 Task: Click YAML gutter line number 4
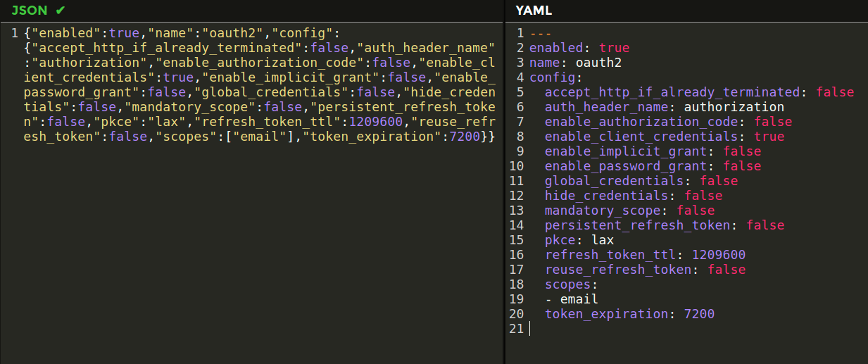pos(520,77)
